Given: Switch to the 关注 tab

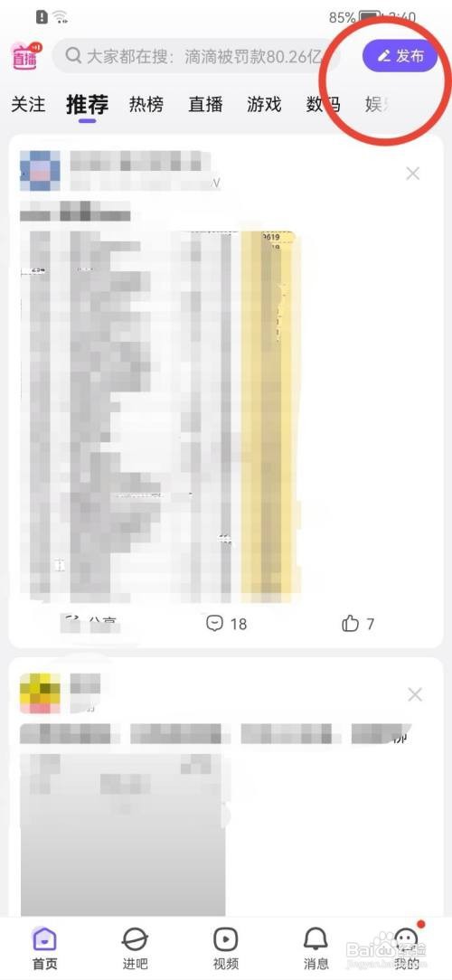Looking at the screenshot, I should 28,104.
